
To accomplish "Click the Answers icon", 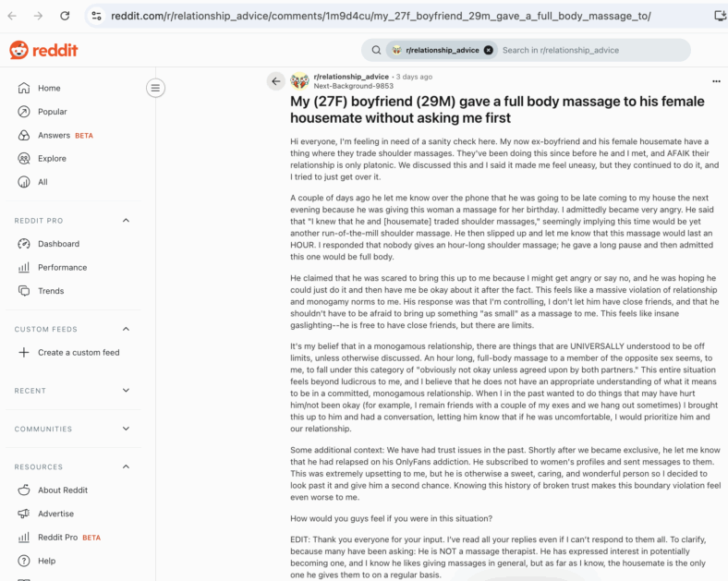I will tap(24, 136).
